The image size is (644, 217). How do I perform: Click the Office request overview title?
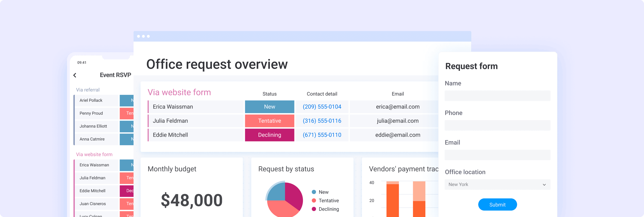(x=217, y=64)
